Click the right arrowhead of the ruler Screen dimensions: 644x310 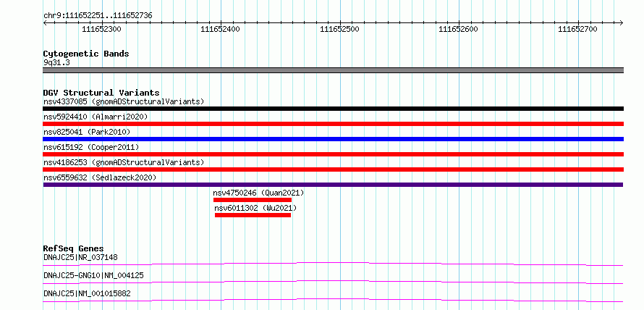622,22
